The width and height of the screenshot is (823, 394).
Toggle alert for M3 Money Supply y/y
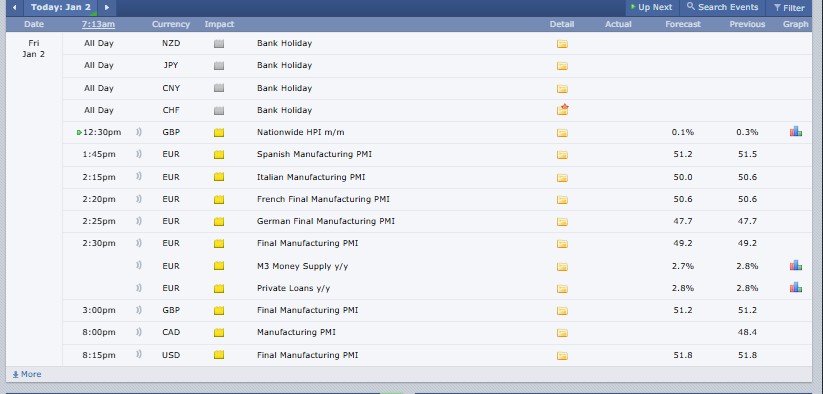pos(139,265)
